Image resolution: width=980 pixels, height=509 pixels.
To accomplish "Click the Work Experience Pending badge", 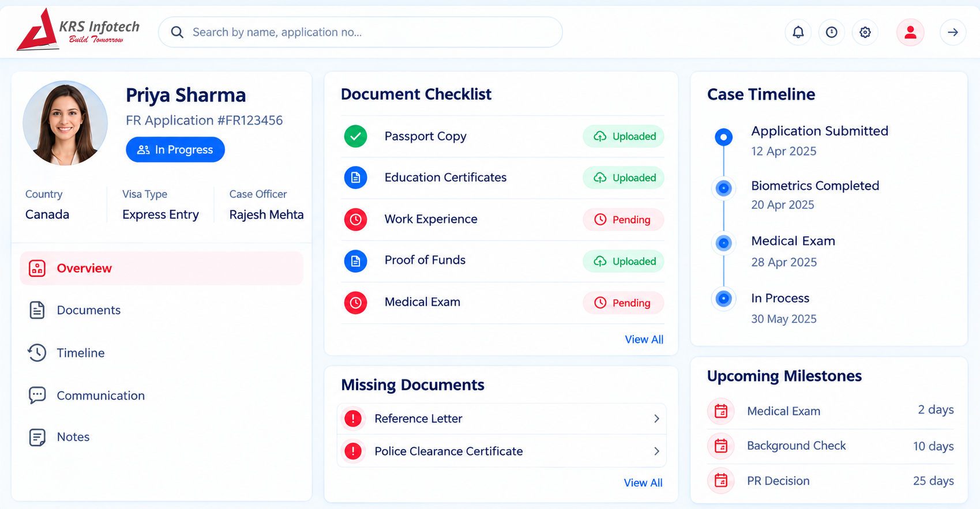I will click(624, 220).
